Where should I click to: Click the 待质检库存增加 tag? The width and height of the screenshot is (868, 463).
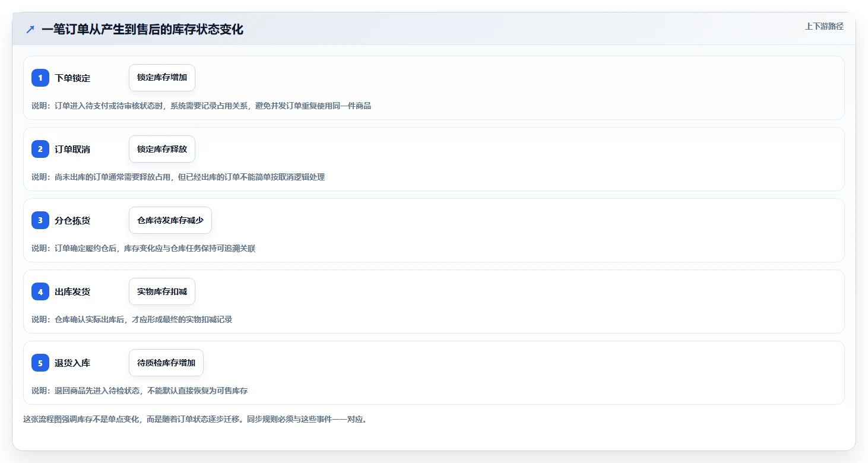coord(166,363)
